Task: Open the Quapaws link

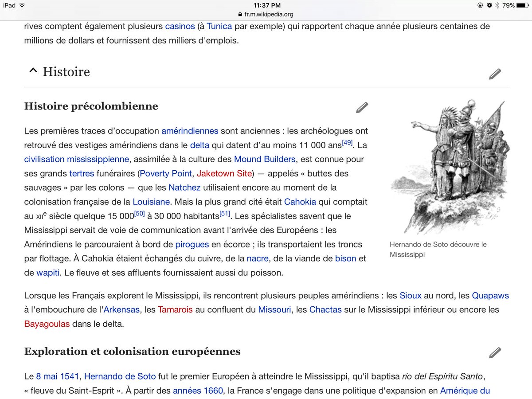Action: click(490, 295)
